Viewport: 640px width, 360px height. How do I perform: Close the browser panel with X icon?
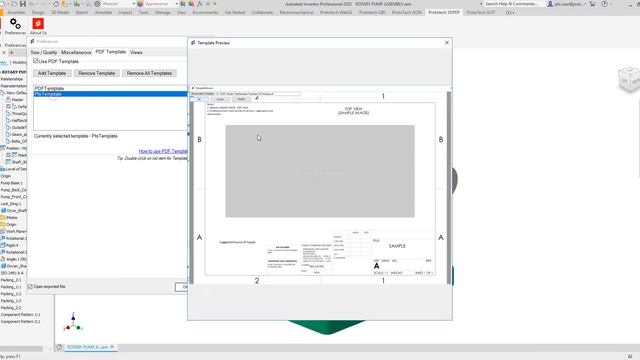pyautogui.click(x=4, y=53)
